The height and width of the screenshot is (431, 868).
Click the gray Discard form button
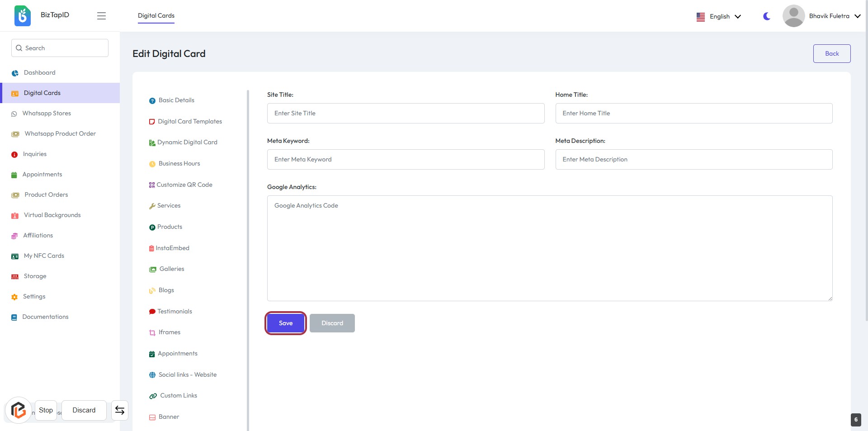point(332,323)
